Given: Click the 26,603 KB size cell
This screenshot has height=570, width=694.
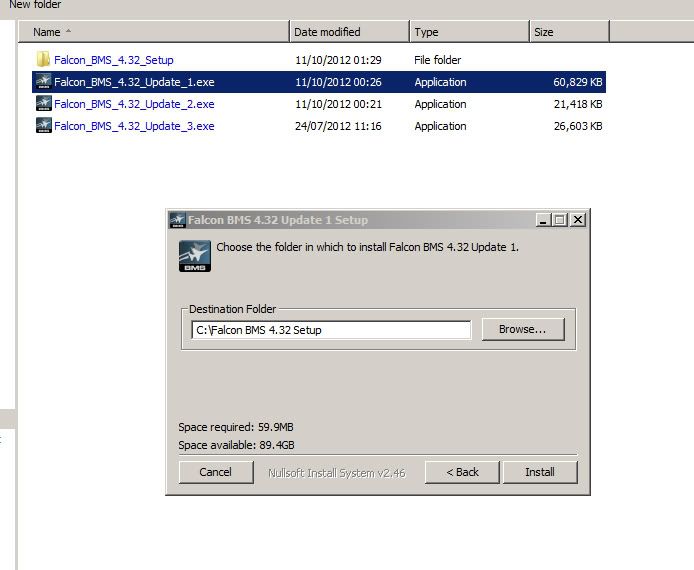Looking at the screenshot, I should (x=578, y=127).
